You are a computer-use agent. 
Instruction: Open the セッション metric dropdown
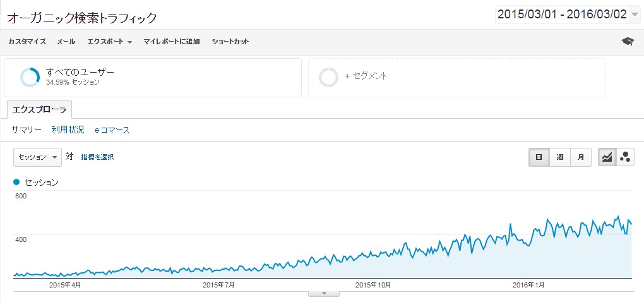(37, 157)
